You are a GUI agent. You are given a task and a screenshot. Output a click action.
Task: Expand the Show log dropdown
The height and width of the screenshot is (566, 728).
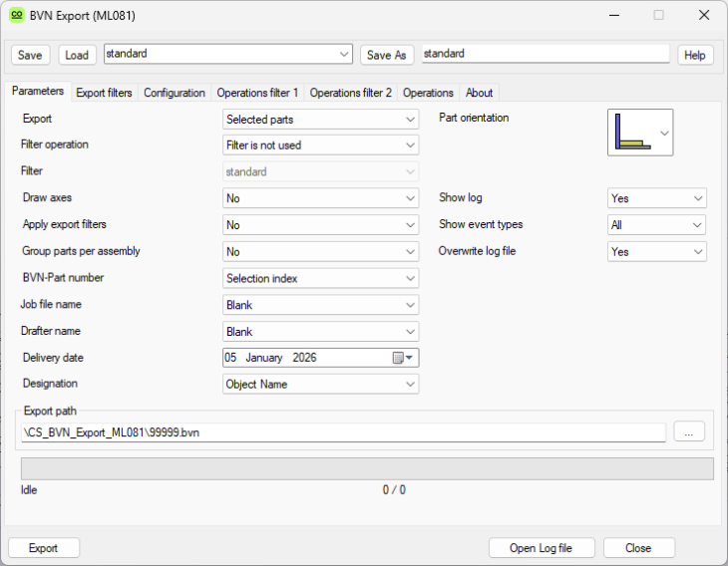point(656,198)
